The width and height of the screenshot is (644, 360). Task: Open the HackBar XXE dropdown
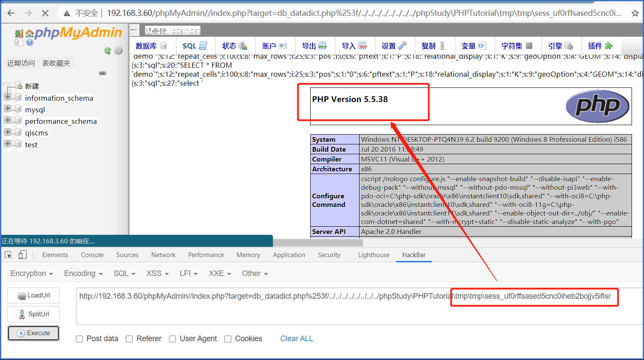[x=220, y=273]
